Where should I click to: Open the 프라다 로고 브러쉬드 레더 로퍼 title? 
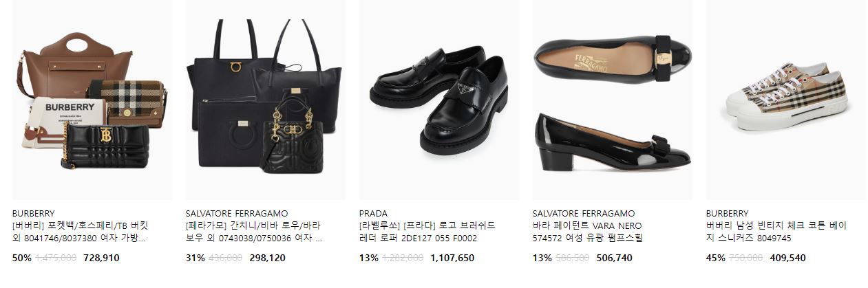[427, 232]
